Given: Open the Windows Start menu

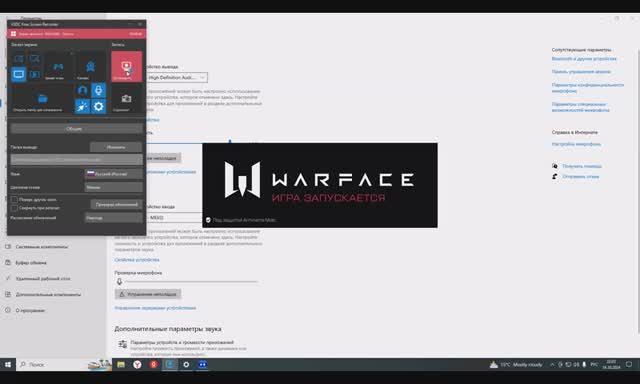Looking at the screenshot, I should (x=8, y=364).
